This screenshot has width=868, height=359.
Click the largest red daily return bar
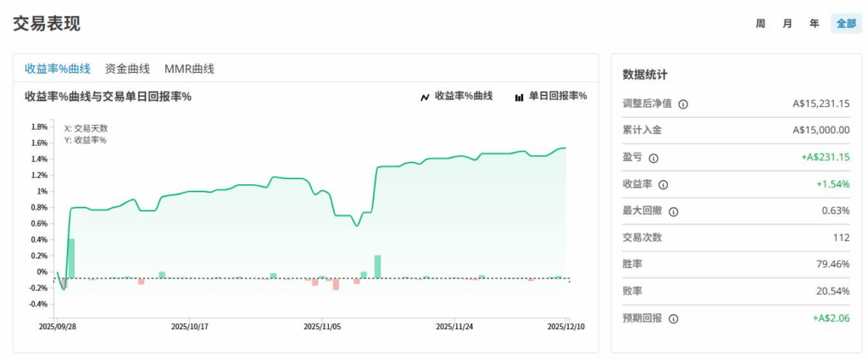coord(336,284)
